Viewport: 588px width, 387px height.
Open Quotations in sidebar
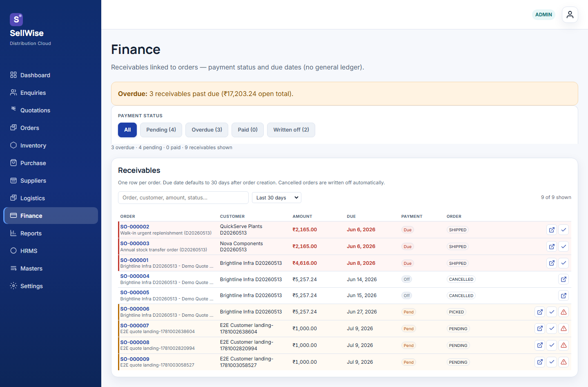click(x=51, y=110)
